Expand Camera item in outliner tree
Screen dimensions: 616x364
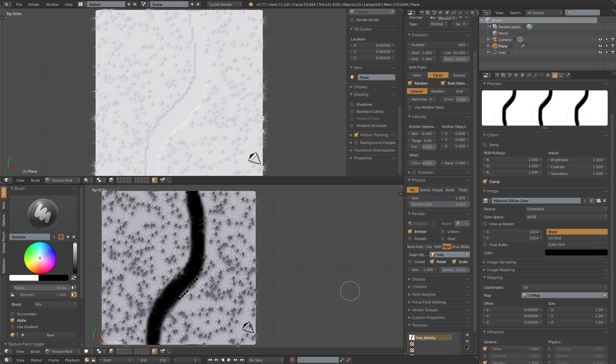[488, 39]
